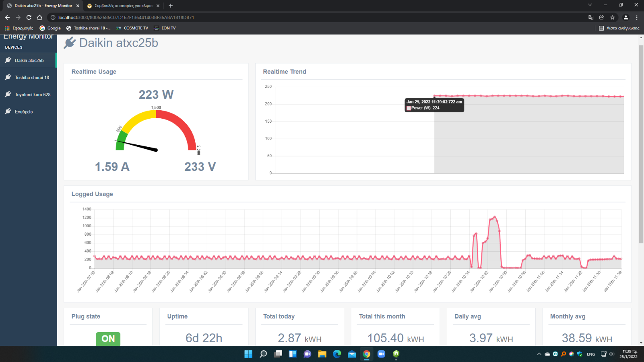Viewport: 644px width, 362px height.
Task: Click the ENG language indicator
Action: pos(591,354)
